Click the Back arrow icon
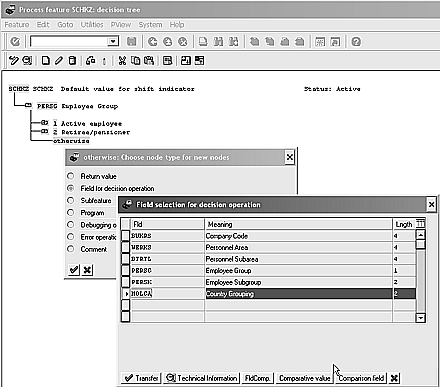The height and width of the screenshot is (387, 440). click(x=153, y=42)
